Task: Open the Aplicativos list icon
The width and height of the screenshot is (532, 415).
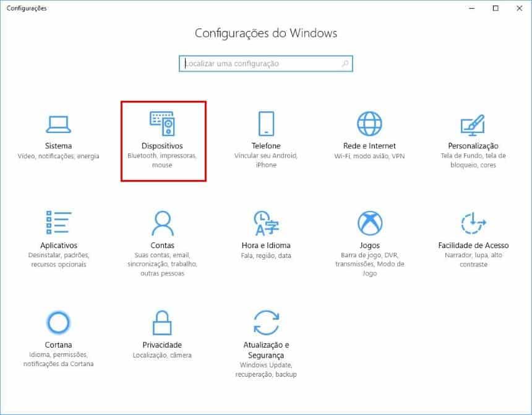Action: [58, 223]
